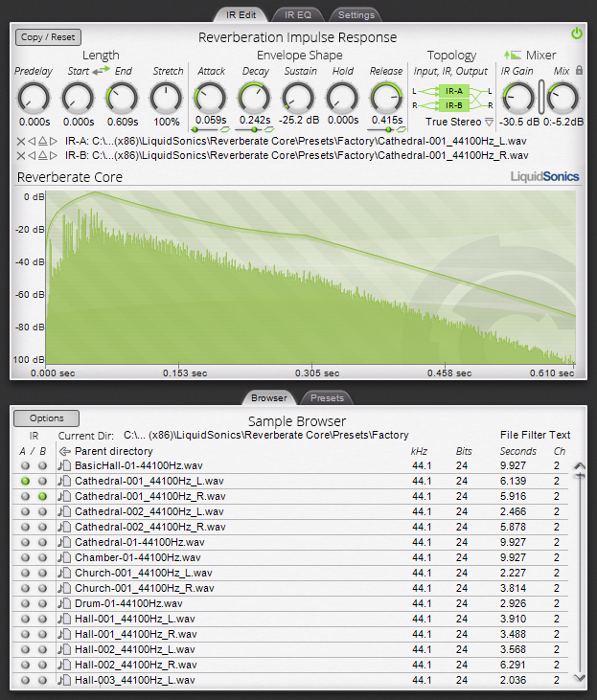Select file Cathedral-01-44100Hz.wav
Viewport: 597px width, 700px height.
139,542
